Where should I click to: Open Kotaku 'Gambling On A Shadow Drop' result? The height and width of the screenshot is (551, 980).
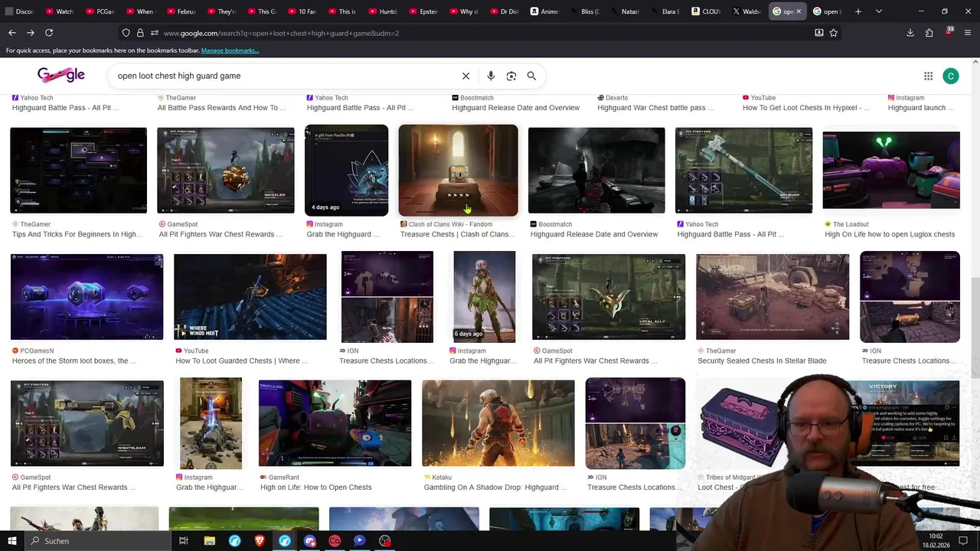tap(495, 487)
